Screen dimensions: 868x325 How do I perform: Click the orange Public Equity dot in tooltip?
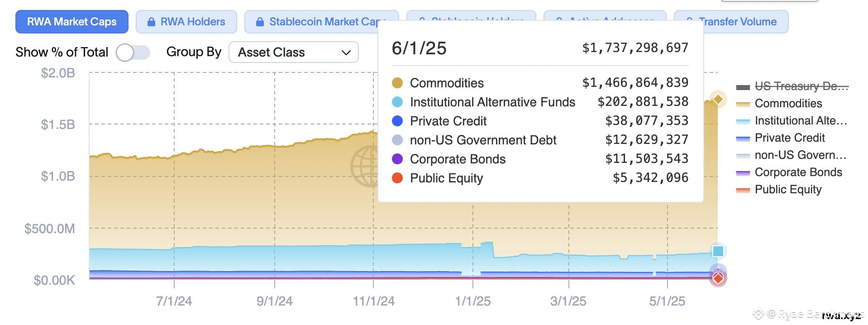[397, 178]
